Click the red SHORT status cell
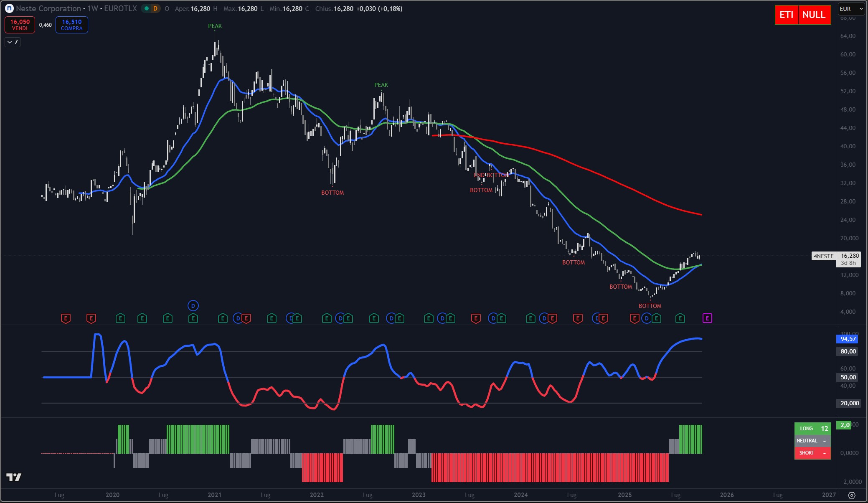 (x=812, y=453)
